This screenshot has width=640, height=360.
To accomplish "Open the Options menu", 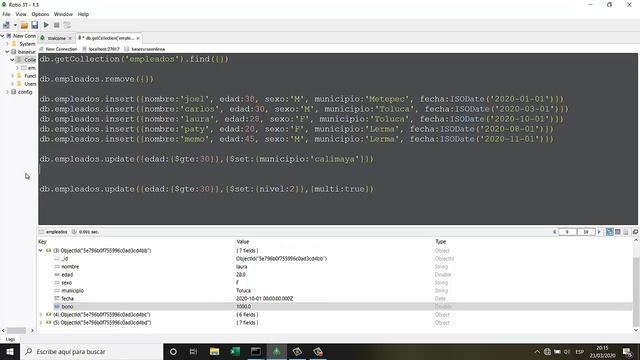I will (x=40, y=14).
